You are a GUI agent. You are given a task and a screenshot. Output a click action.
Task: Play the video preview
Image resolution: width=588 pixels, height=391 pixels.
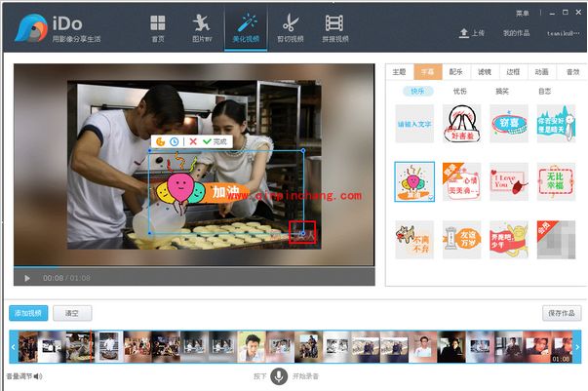[x=26, y=278]
